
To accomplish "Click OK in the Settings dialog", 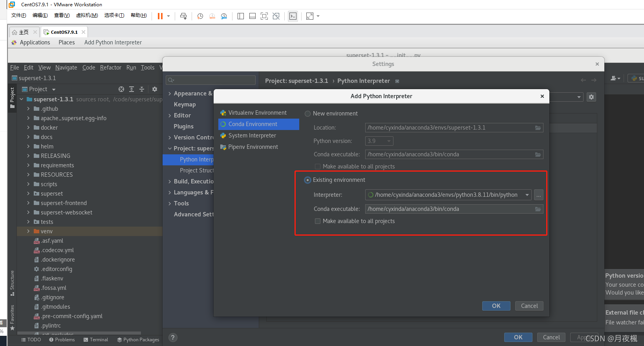I will pos(518,337).
